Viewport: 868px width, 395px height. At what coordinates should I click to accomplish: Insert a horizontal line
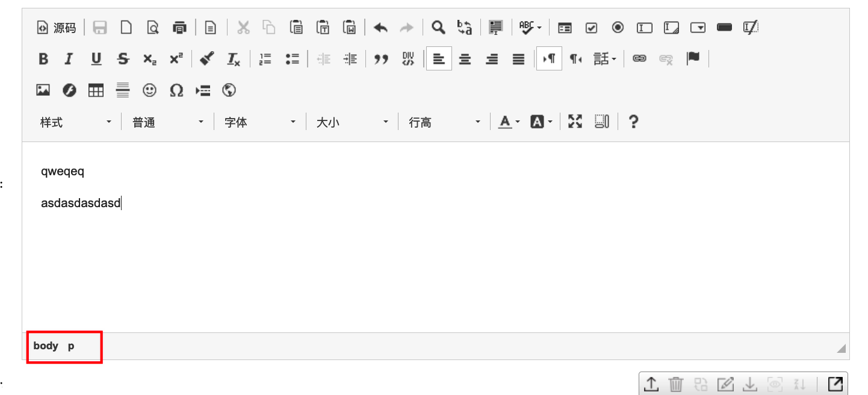tap(123, 90)
